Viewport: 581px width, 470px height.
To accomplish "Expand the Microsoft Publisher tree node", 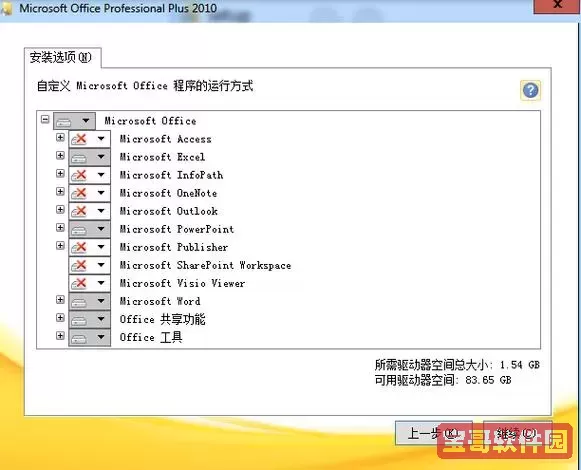I will pyautogui.click(x=60, y=245).
